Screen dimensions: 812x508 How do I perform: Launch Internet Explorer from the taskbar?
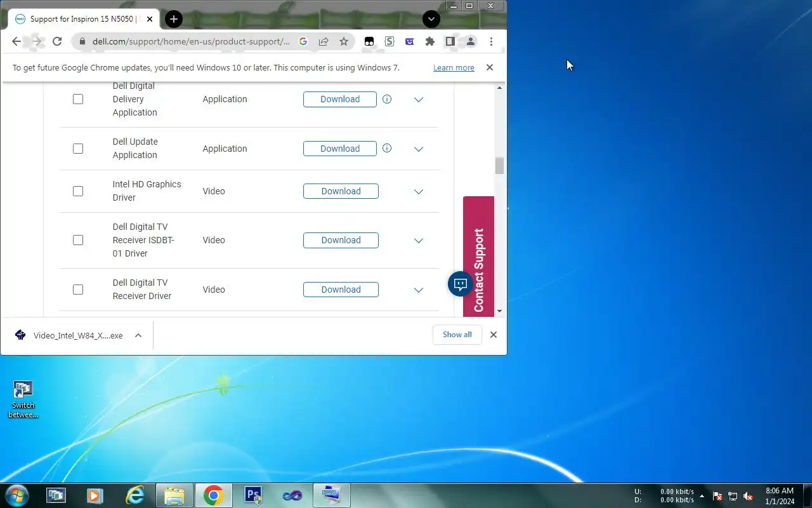coord(134,495)
